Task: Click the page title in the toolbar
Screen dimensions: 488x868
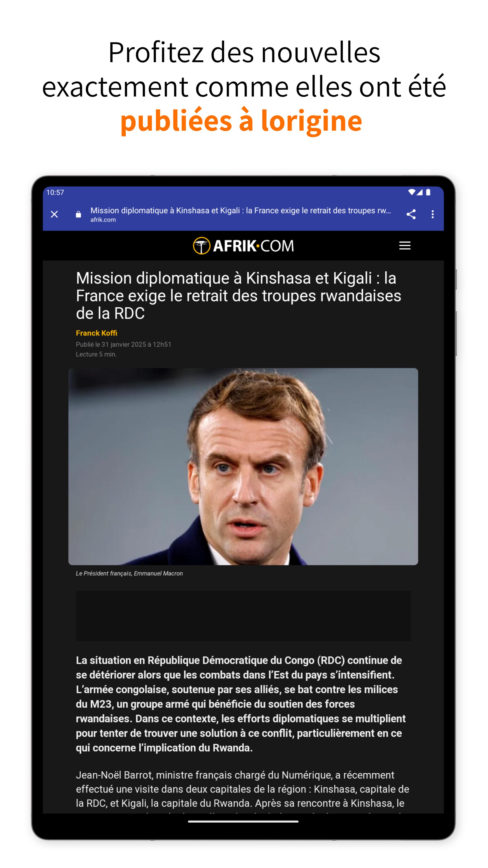Action: point(241,211)
